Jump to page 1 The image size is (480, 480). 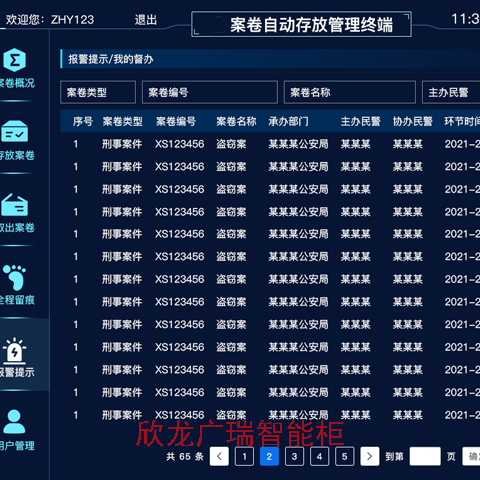coord(244,456)
